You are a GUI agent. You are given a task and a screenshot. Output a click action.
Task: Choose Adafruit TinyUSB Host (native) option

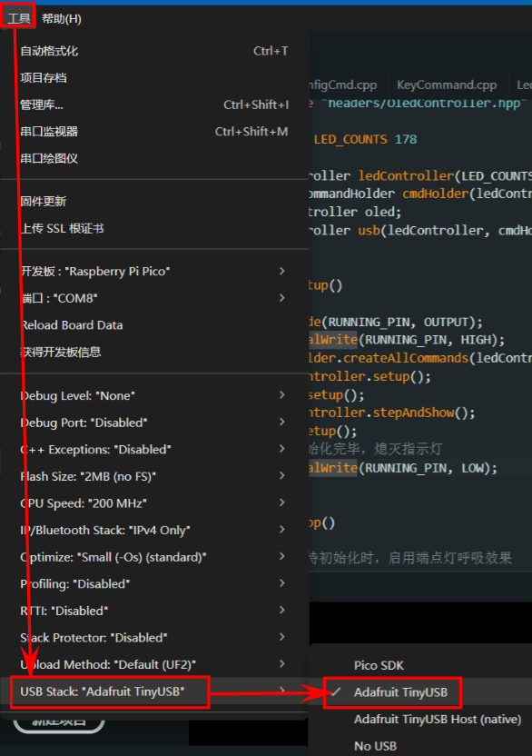pos(420,720)
